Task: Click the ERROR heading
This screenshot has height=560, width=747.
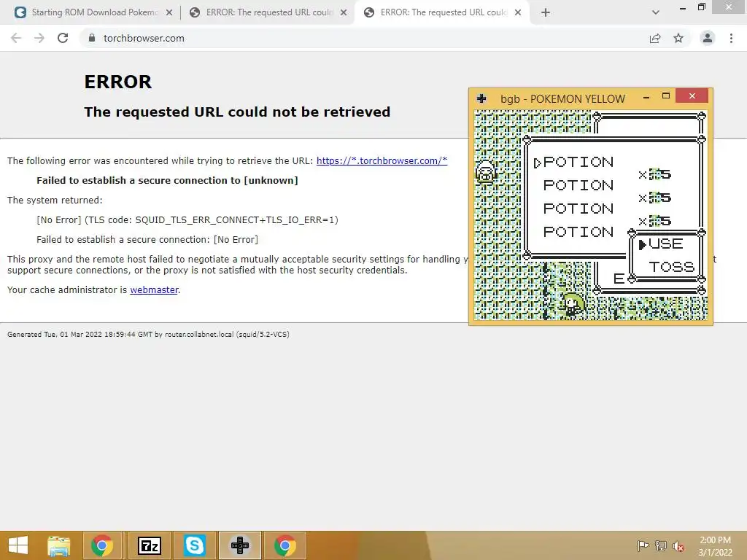Action: pos(118,82)
